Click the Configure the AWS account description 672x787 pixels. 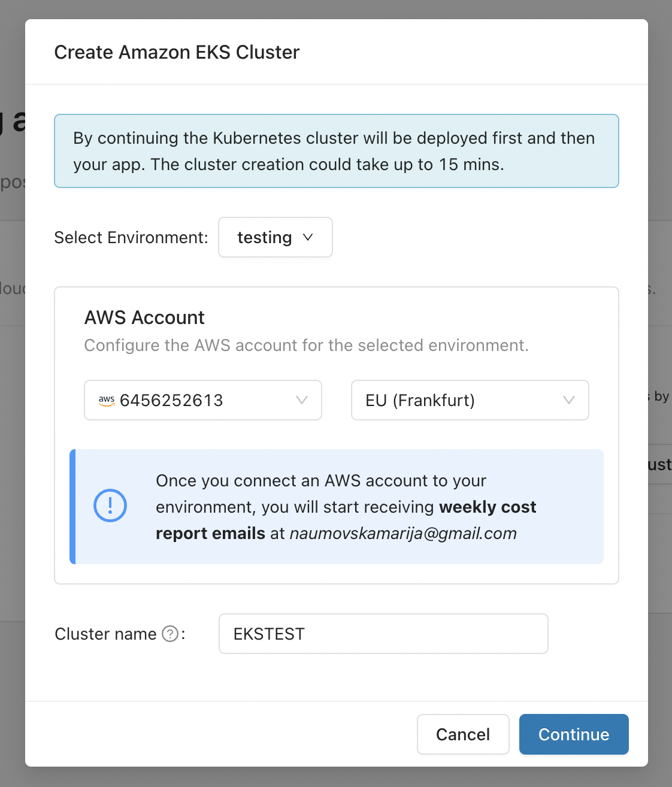pos(306,345)
